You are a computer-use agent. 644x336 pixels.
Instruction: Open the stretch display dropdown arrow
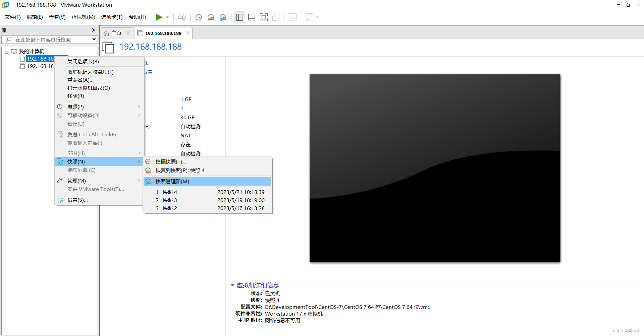[318, 17]
